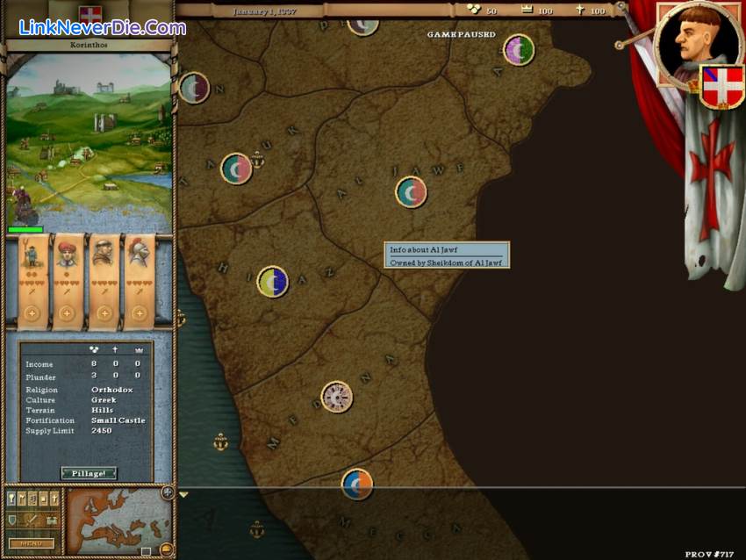Screen dimensions: 746x560
Task: Open the game MENU
Action: tap(32, 543)
